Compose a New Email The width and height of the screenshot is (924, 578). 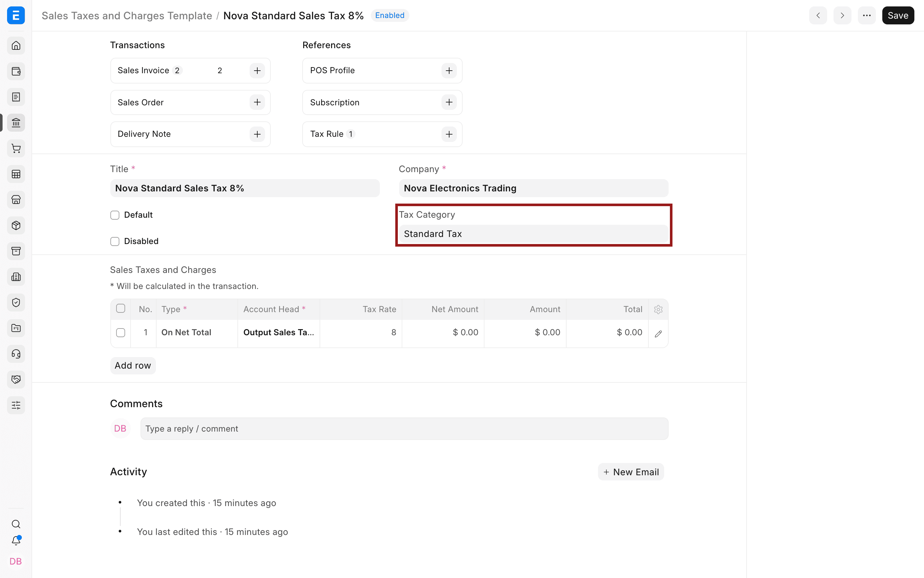(x=631, y=472)
